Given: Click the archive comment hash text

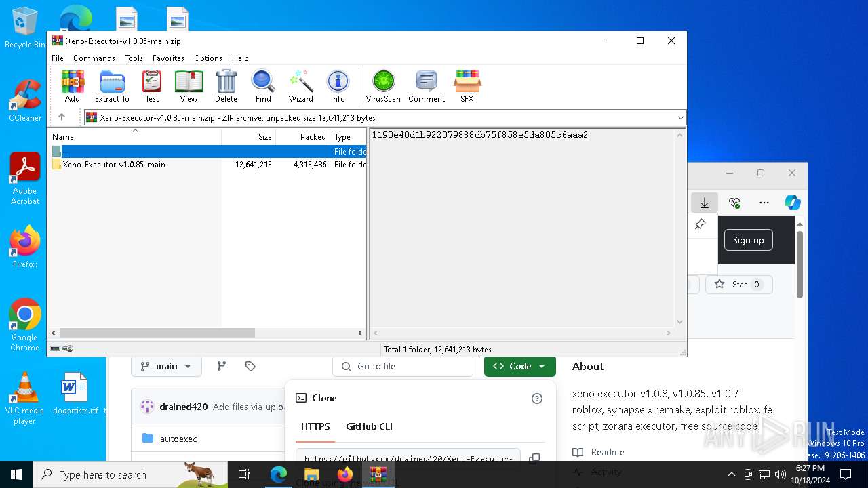Looking at the screenshot, I should click(479, 135).
